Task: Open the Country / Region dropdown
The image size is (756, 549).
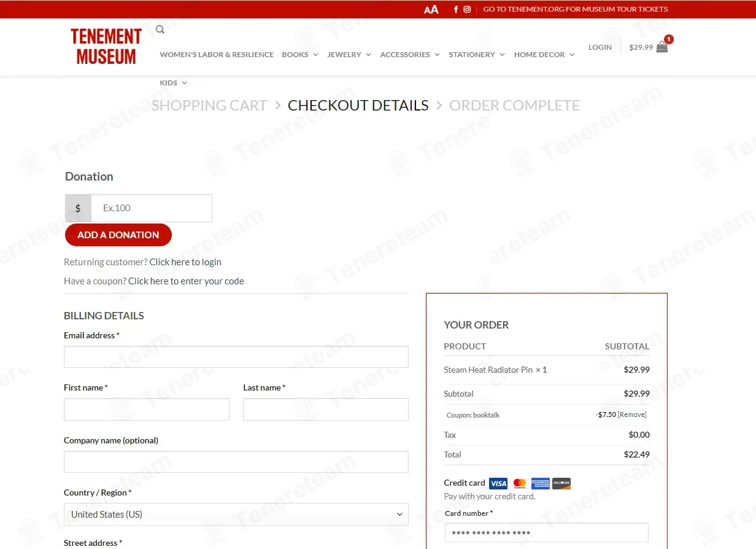Action: click(236, 514)
